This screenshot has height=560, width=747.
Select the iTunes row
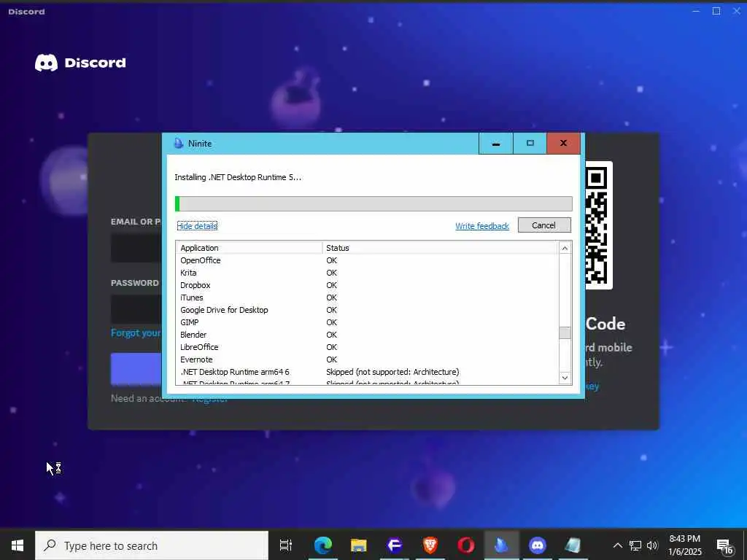367,297
